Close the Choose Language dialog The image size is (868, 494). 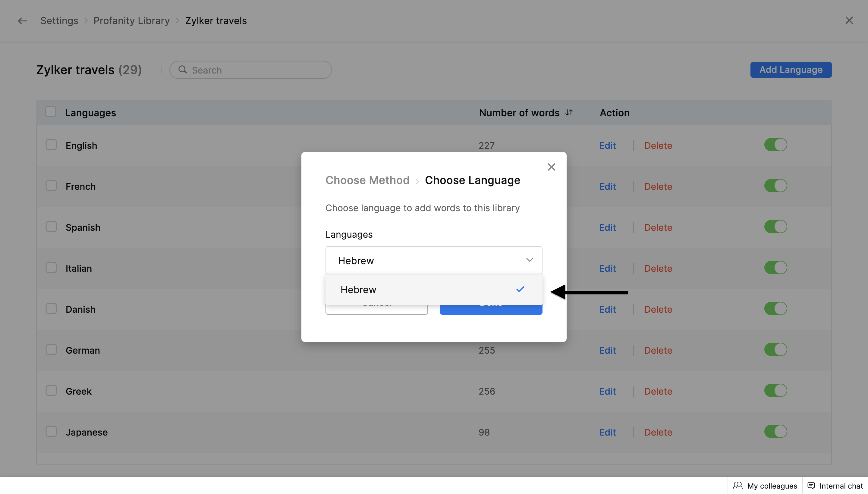[551, 167]
